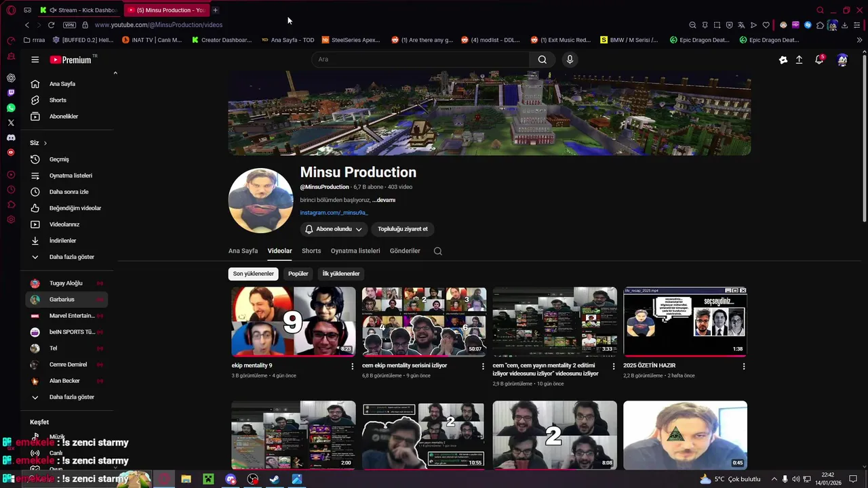Open Geçmiş in the left sidebar
The height and width of the screenshot is (488, 868).
pos(66,159)
